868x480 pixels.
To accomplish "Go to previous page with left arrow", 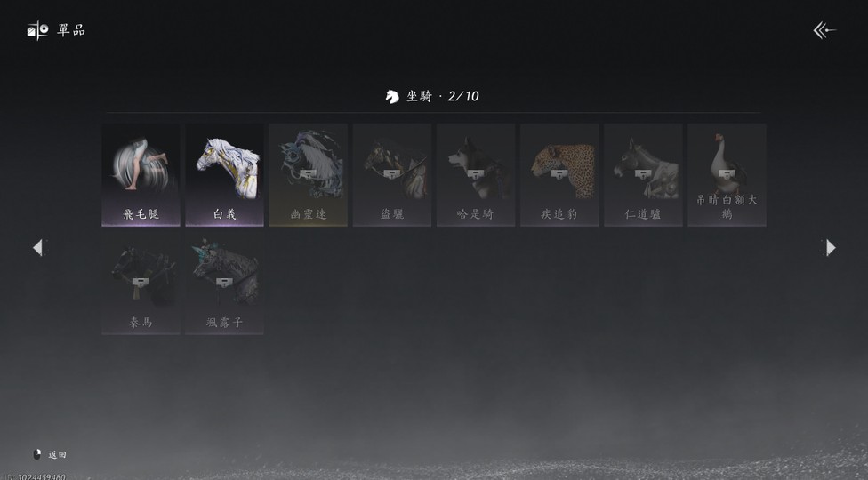I will click(x=37, y=247).
